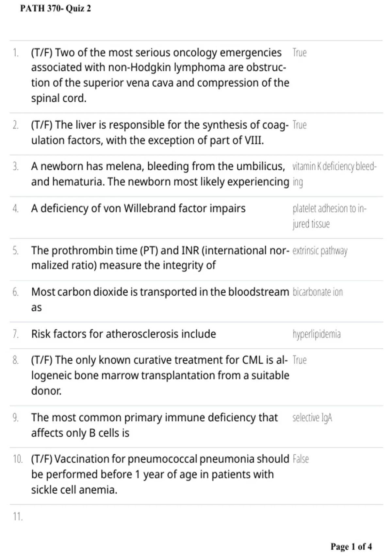Select question 1 about oncology emergencies

click(160, 75)
